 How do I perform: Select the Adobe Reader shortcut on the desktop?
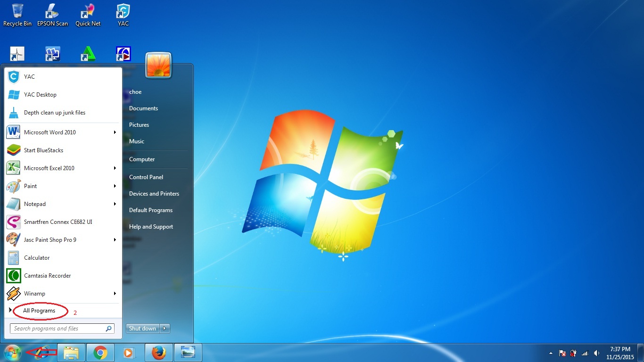pyautogui.click(x=17, y=54)
